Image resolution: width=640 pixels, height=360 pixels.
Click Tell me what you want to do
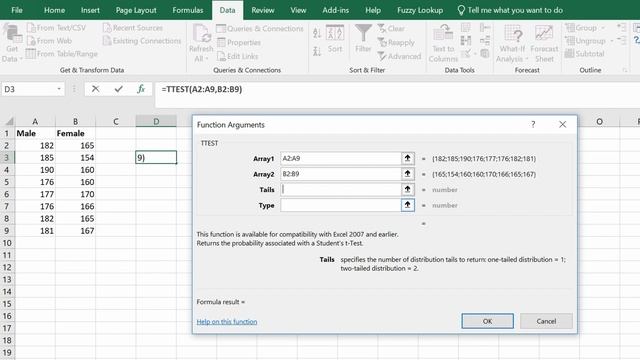pyautogui.click(x=510, y=10)
